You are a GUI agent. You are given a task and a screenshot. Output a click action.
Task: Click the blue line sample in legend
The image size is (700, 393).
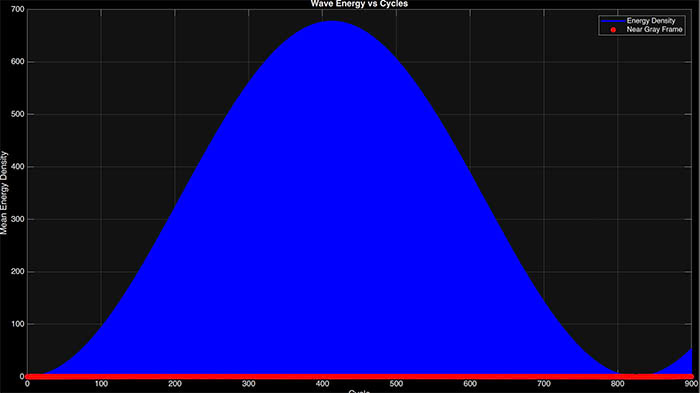tap(613, 21)
